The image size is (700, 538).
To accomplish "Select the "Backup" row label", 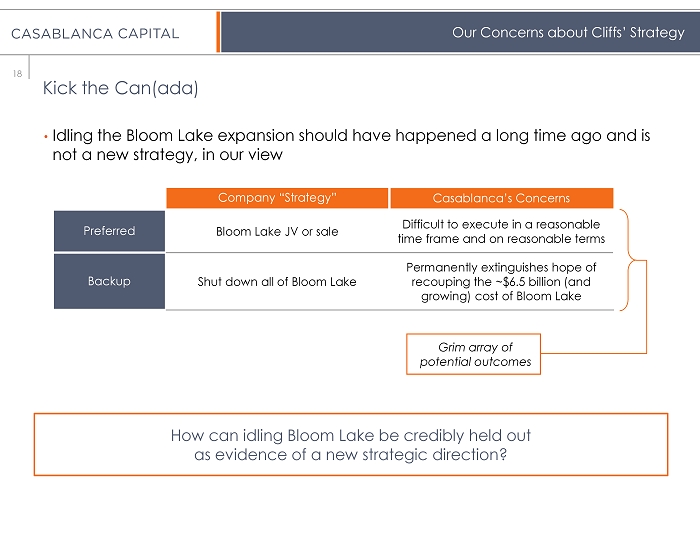I will tap(109, 281).
